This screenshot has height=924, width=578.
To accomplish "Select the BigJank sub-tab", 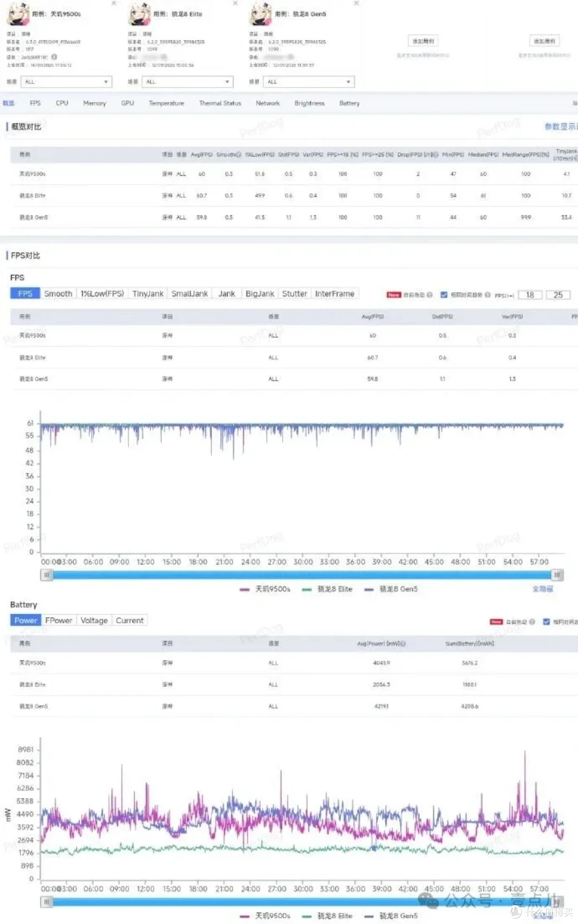I will (260, 294).
